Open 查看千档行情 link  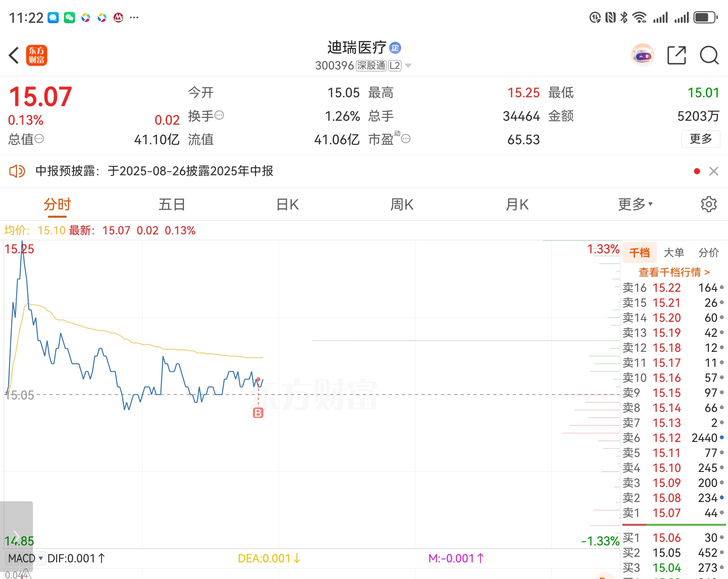click(674, 272)
